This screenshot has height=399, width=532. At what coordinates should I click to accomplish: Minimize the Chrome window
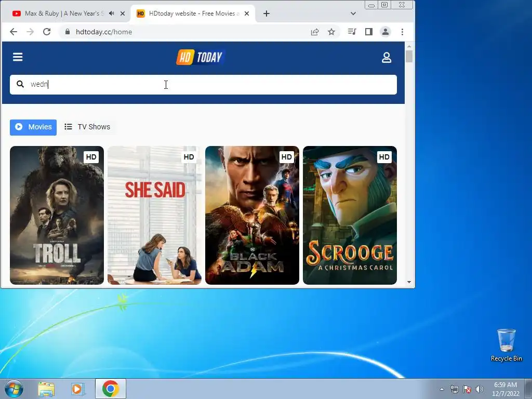[x=371, y=5]
